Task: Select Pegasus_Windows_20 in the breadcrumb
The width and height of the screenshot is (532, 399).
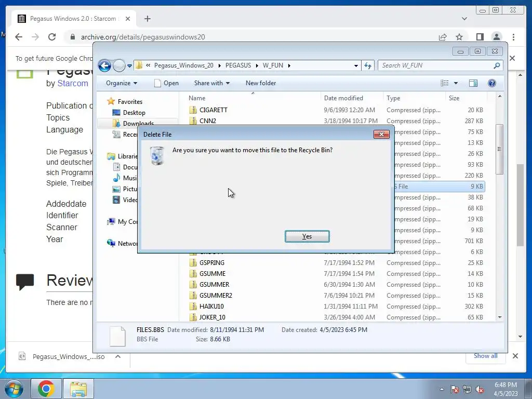Action: click(x=183, y=65)
